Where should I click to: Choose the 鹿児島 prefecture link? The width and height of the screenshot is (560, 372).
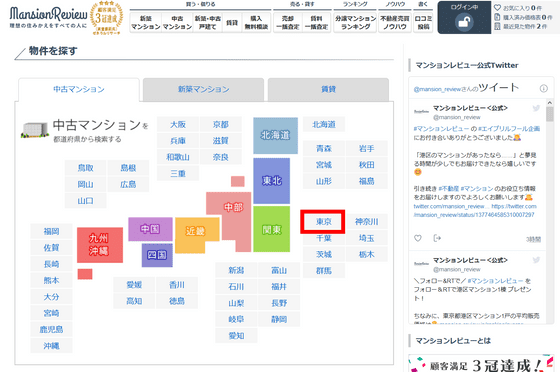51,329
